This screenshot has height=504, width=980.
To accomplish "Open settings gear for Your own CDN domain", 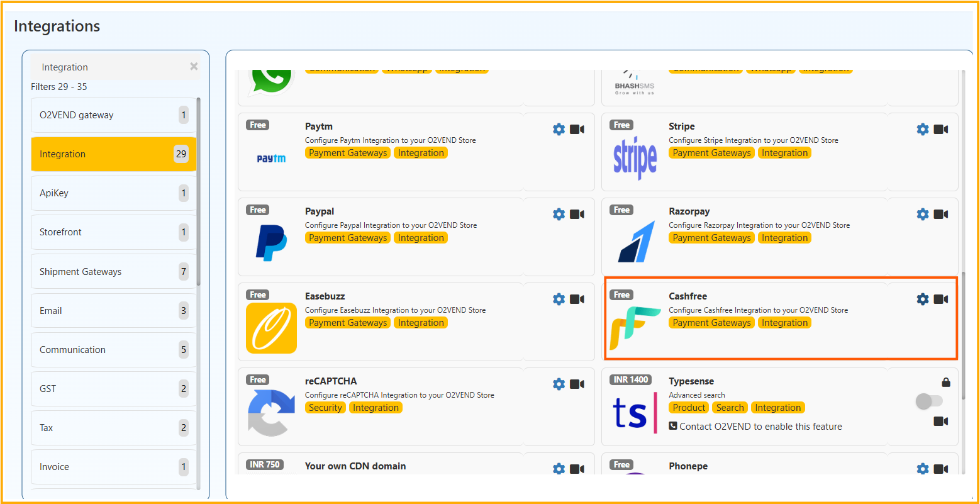I will point(559,469).
